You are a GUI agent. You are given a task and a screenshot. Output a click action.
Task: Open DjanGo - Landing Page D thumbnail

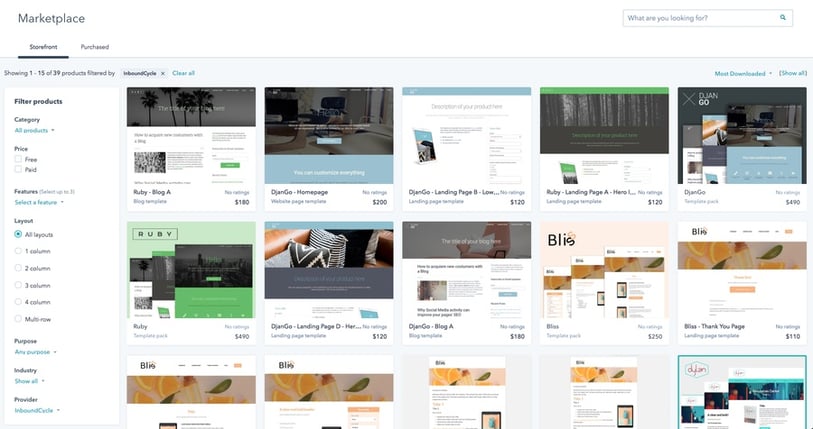[329, 270]
